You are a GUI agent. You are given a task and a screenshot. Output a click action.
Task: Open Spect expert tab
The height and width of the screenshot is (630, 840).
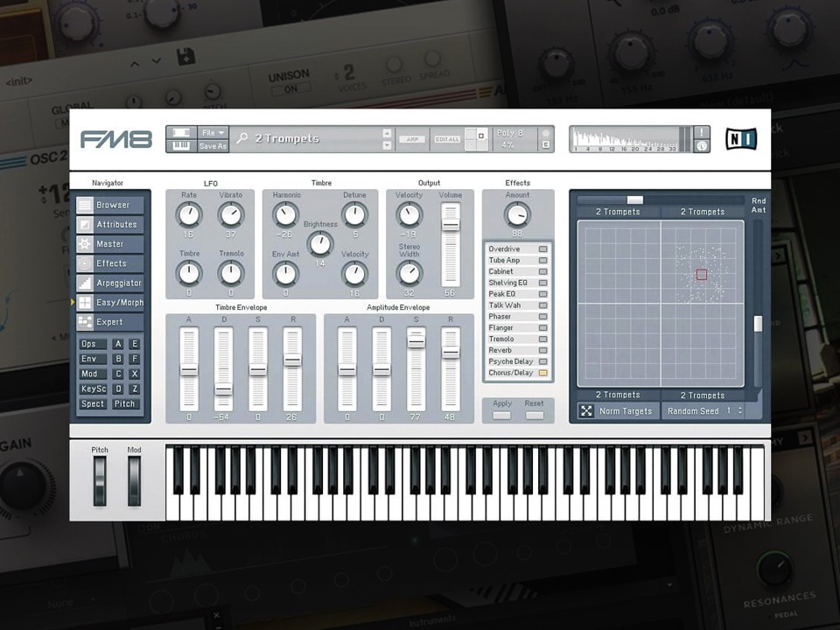[x=92, y=404]
